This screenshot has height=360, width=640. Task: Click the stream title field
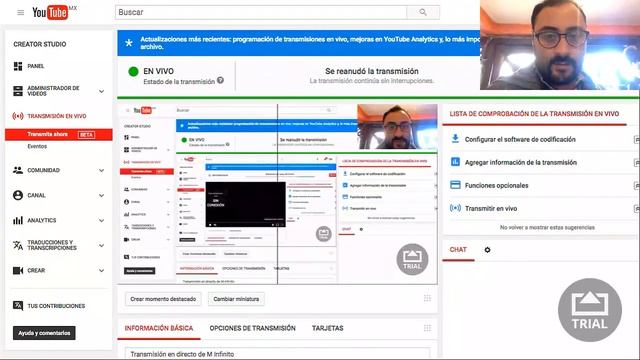point(278,353)
